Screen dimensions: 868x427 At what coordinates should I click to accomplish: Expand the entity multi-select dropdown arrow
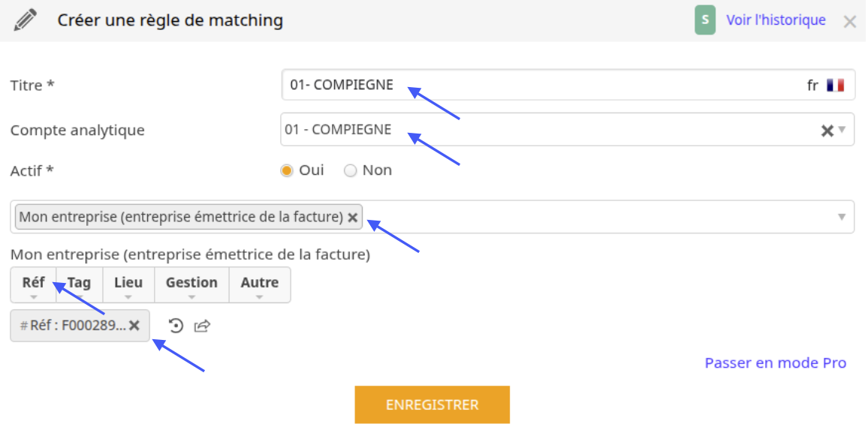[x=842, y=217]
